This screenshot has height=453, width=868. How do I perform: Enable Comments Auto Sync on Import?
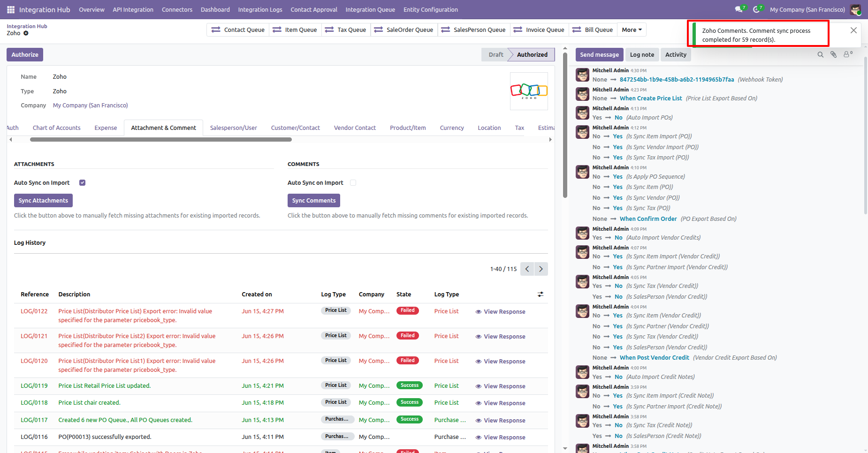click(x=353, y=182)
